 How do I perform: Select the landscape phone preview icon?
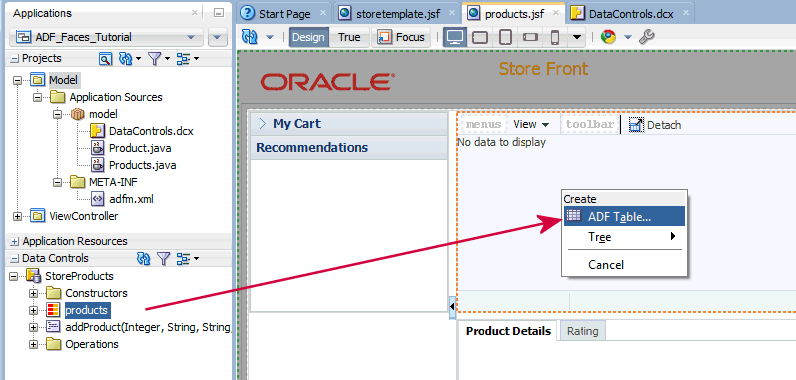(x=530, y=37)
